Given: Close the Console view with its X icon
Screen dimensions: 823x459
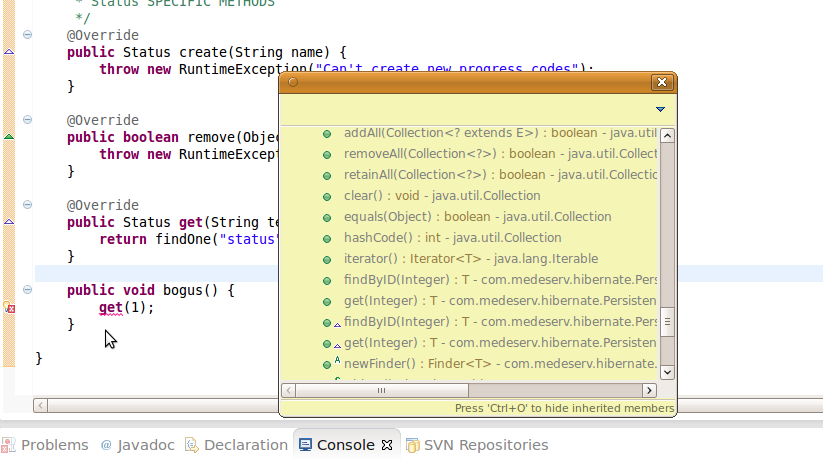Looking at the screenshot, I should pyautogui.click(x=388, y=445).
